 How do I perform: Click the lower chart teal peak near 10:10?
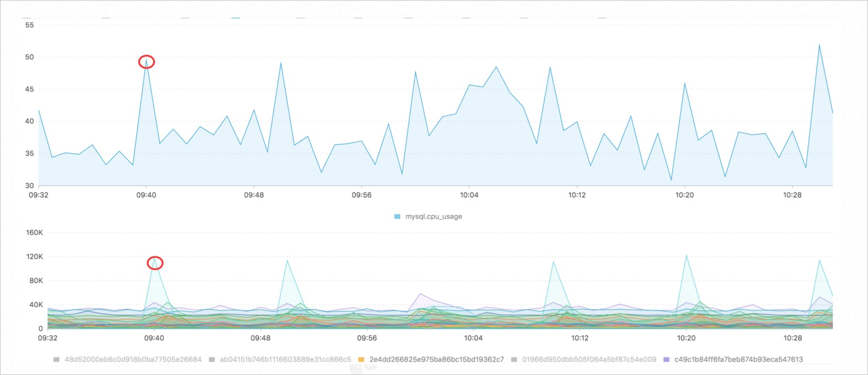click(553, 262)
